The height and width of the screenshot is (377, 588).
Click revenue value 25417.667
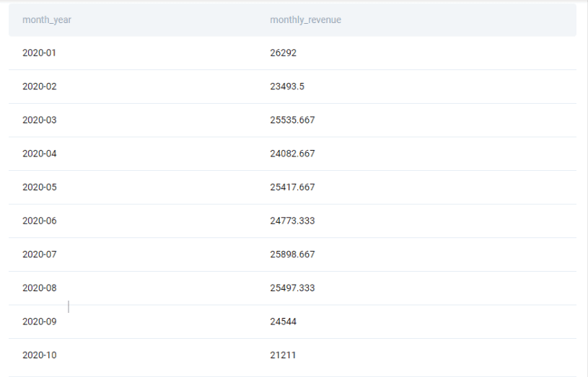tap(292, 187)
